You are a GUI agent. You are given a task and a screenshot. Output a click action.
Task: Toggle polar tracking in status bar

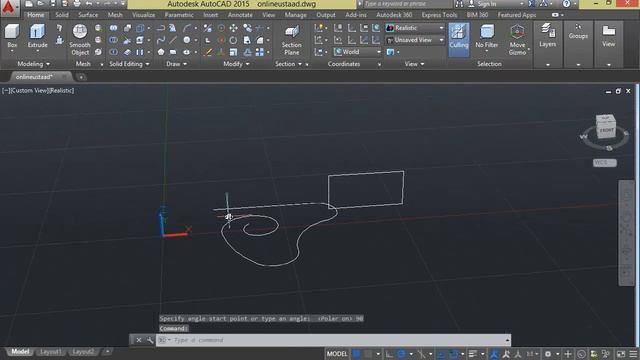tap(401, 354)
